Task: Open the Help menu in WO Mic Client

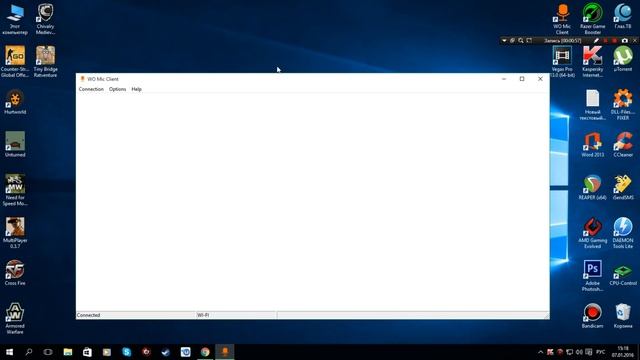Action: coord(136,89)
